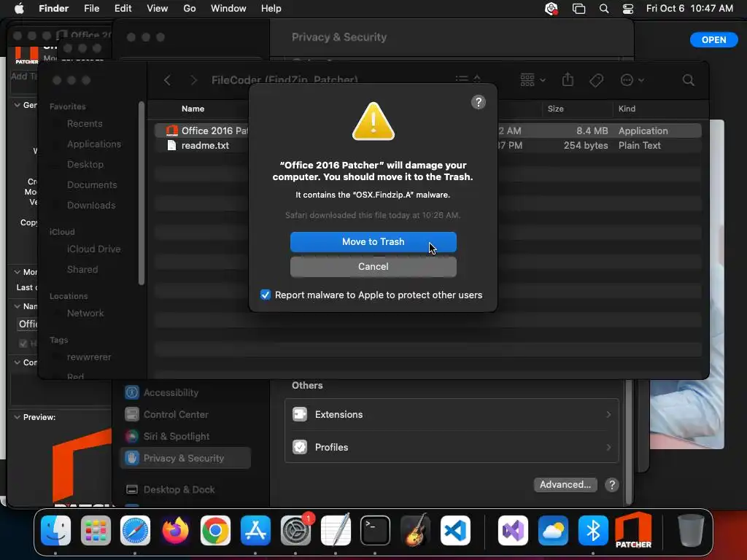Select Siri & Spotlight in settings sidebar

click(185, 437)
